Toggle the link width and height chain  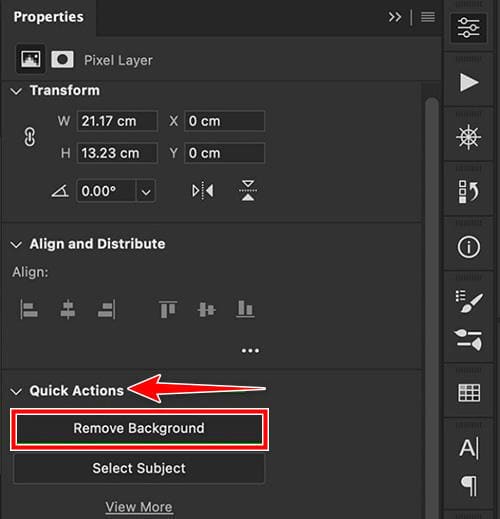point(30,137)
